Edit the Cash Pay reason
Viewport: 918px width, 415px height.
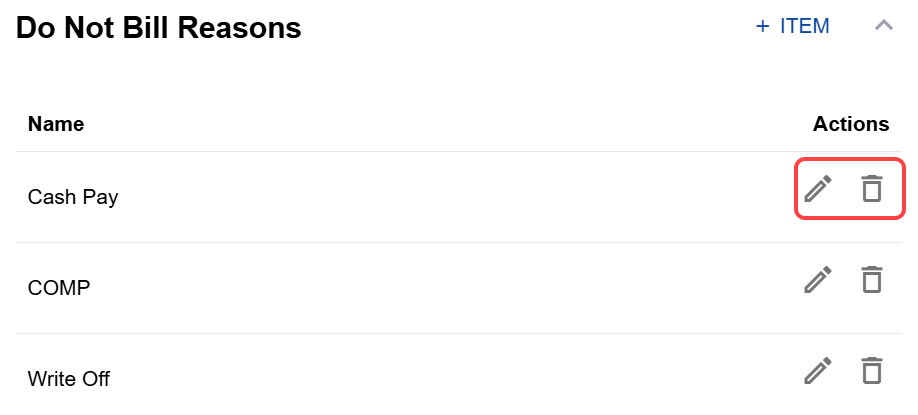(x=818, y=188)
